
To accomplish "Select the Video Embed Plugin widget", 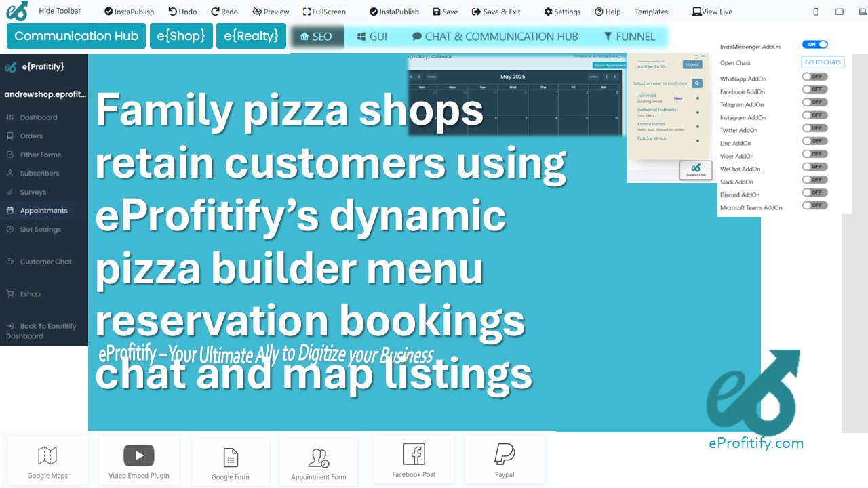I will (139, 462).
